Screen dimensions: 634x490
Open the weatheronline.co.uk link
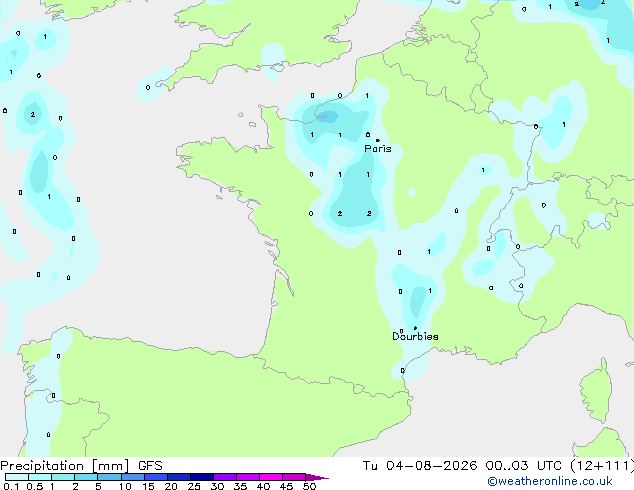pyautogui.click(x=550, y=481)
